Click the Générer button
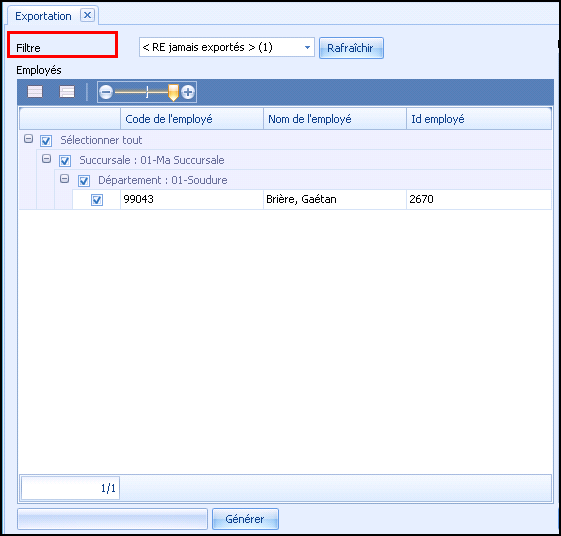Viewport: 561px width, 536px height. pos(245,519)
